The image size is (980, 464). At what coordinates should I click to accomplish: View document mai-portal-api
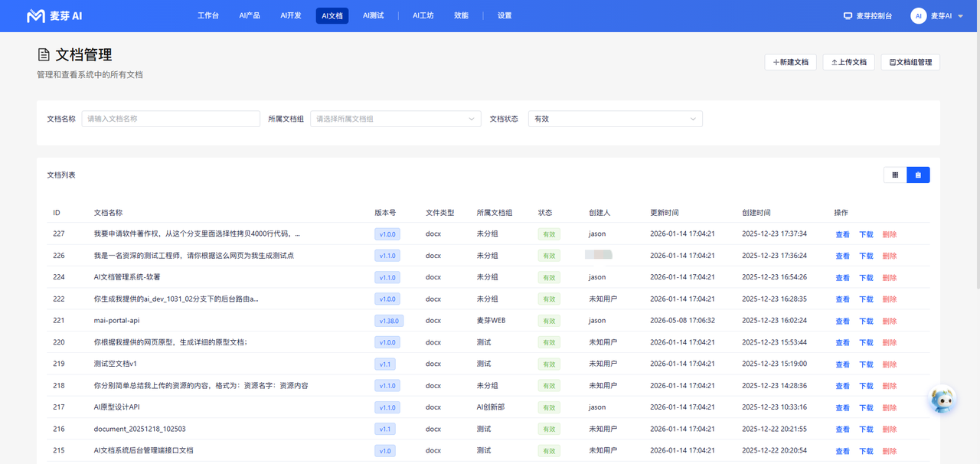pyautogui.click(x=842, y=321)
